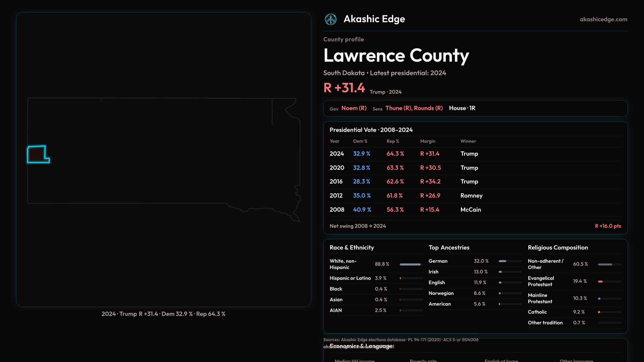The height and width of the screenshot is (362, 644).
Task: Open the akashicedge.com link
Action: click(x=603, y=19)
